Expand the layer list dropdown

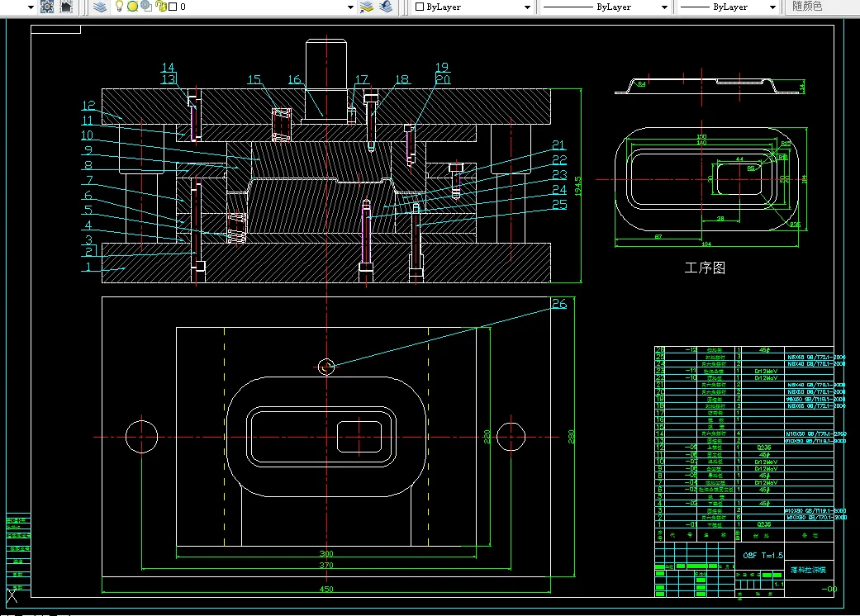point(351,7)
